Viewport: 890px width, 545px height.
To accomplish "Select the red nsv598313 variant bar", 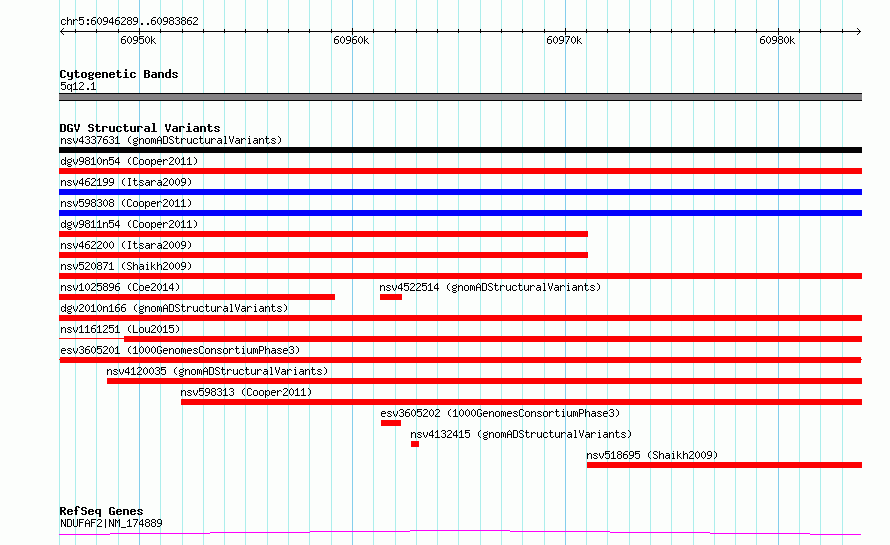I will point(522,402).
